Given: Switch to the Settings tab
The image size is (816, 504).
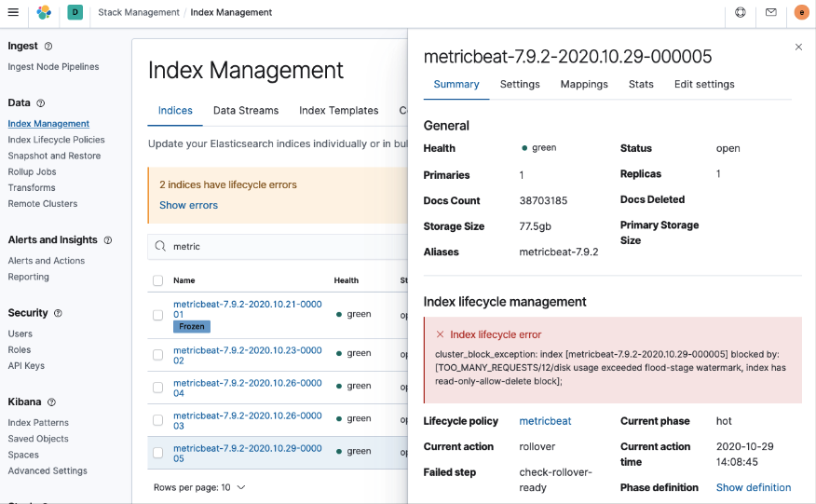Looking at the screenshot, I should (520, 85).
